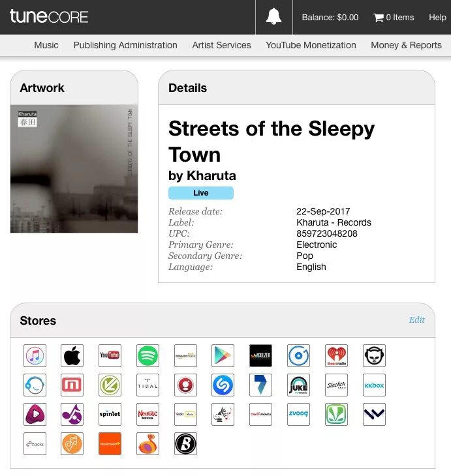Click the orange circle music-pin store icon
Screen dimensions: 451x476
[72, 443]
